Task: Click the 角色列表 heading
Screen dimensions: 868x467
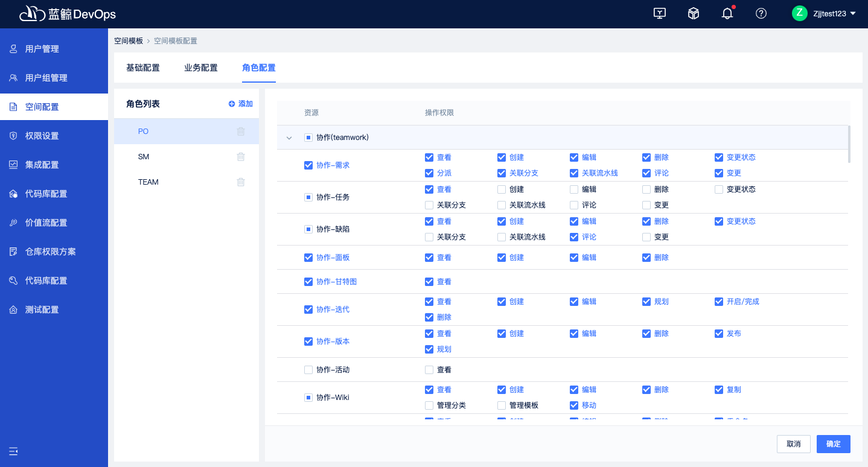Action: (x=143, y=104)
